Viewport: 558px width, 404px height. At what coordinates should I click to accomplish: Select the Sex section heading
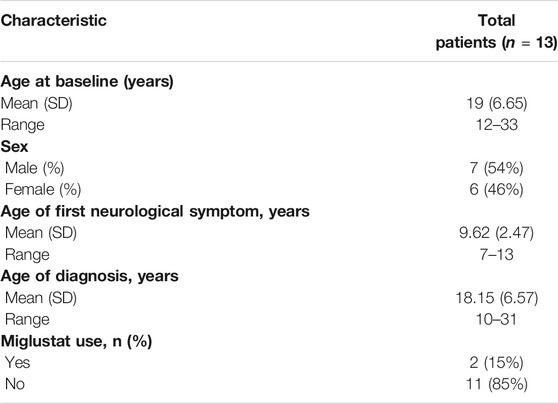[x=14, y=146]
